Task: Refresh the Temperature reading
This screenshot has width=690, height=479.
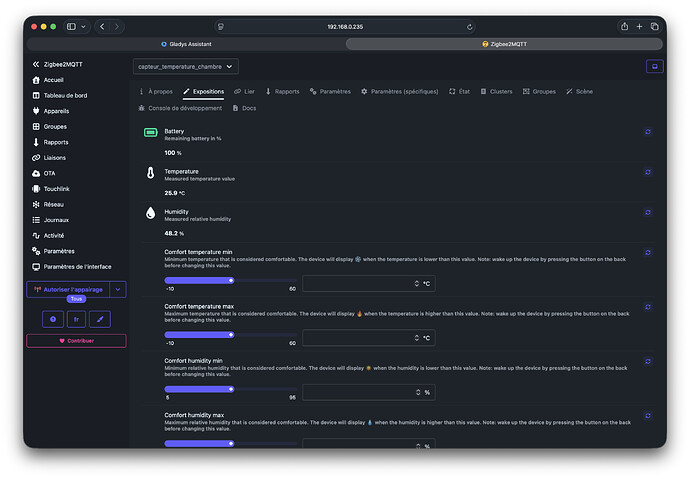Action: coord(648,172)
